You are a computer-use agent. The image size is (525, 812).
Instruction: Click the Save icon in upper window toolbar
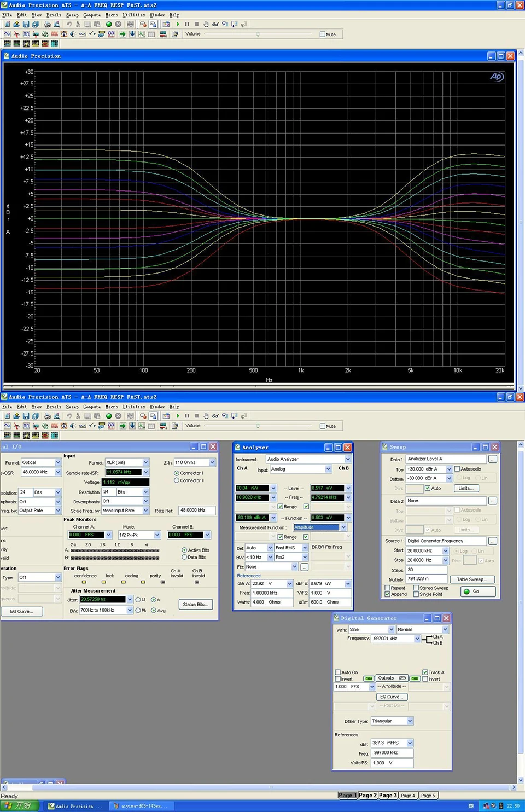(26, 24)
